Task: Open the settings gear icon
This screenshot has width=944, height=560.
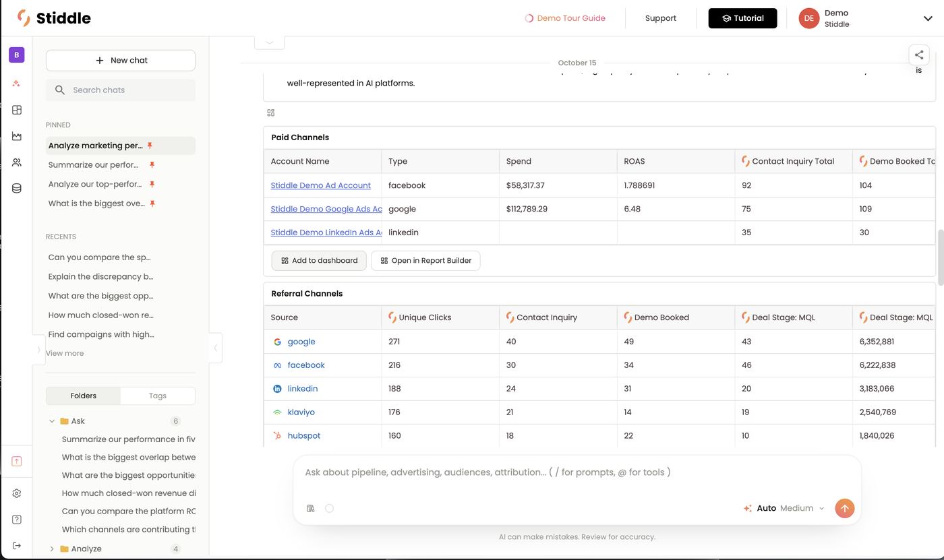Action: point(17,493)
